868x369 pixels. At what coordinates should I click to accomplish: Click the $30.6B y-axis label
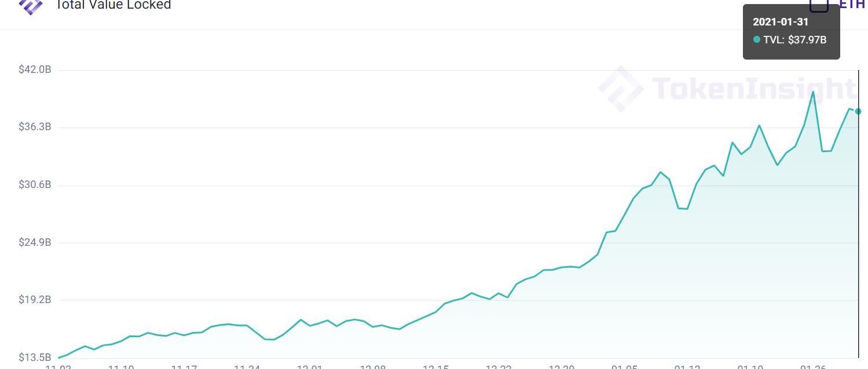pyautogui.click(x=35, y=184)
